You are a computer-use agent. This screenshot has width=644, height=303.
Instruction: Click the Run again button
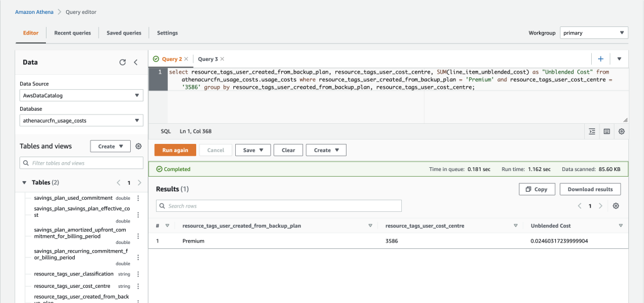click(x=175, y=150)
